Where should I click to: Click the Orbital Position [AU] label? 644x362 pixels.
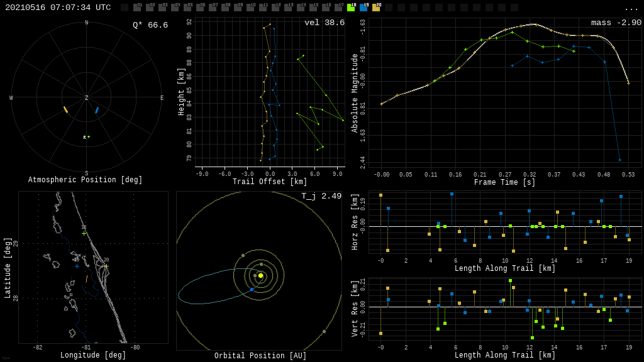click(260, 356)
